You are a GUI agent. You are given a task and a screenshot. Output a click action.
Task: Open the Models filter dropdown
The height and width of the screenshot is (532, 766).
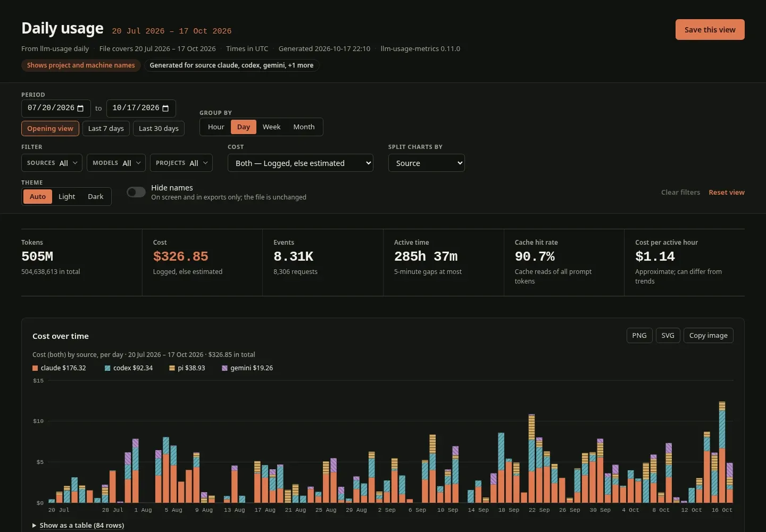click(116, 163)
